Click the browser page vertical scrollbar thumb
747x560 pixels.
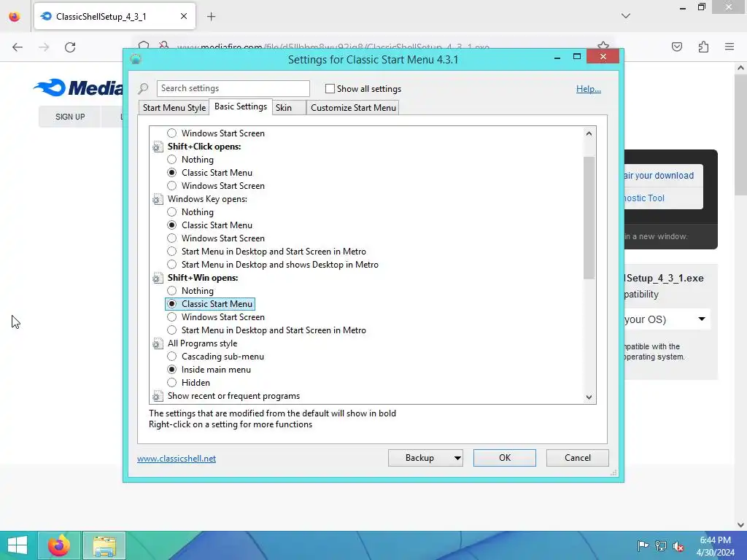tap(740, 135)
